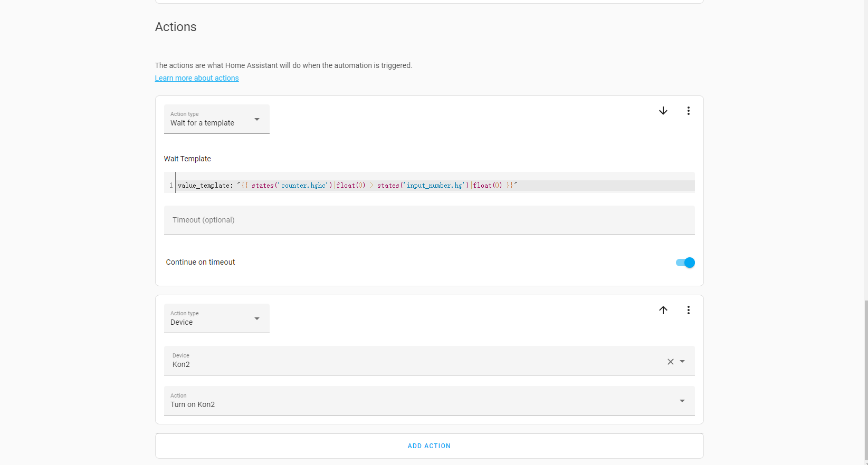
Task: Open the 'Wait for a template' action type dropdown
Action: pyautogui.click(x=216, y=119)
